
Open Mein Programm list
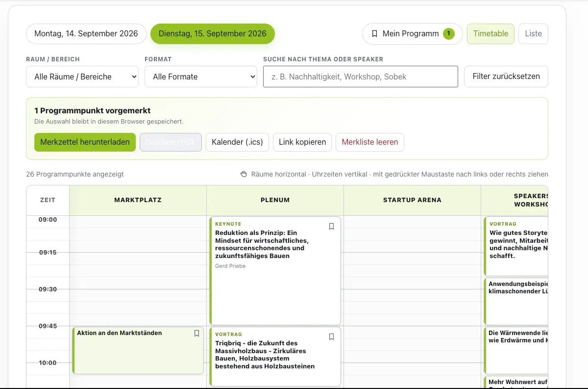(x=413, y=34)
